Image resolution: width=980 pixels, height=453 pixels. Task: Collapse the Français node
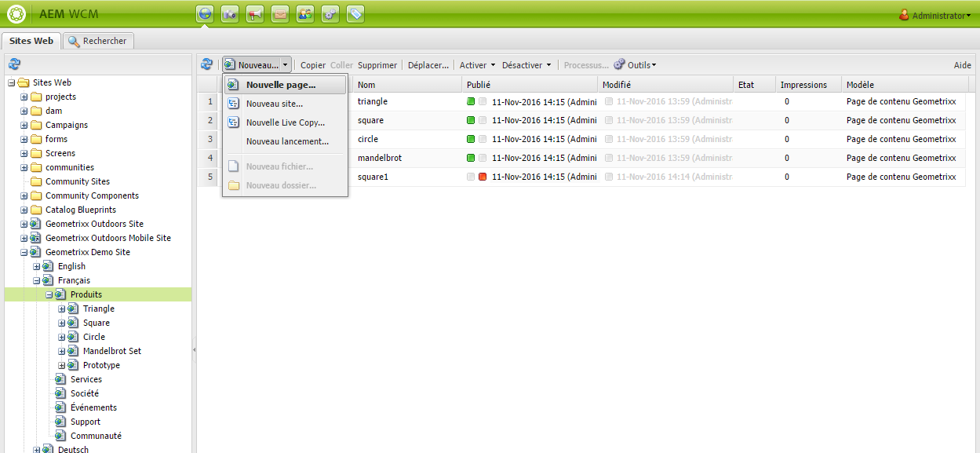[x=36, y=280]
